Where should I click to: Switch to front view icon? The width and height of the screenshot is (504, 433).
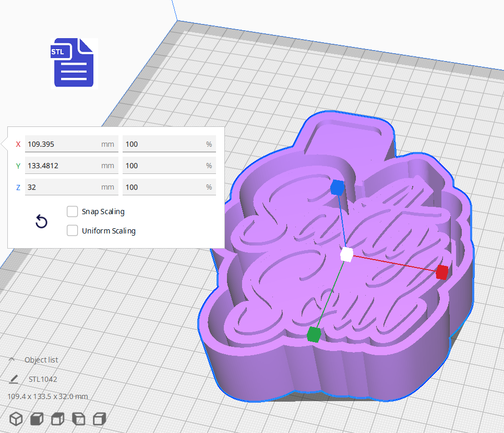(36, 419)
